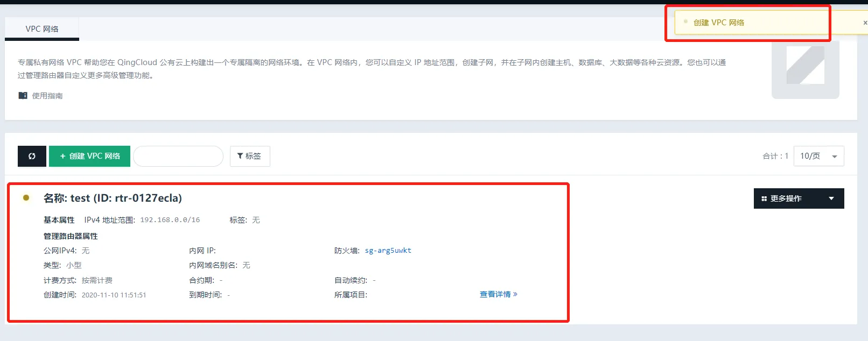The image size is (868, 341).
Task: Open the 10/页 page size dropdown
Action: click(x=818, y=156)
